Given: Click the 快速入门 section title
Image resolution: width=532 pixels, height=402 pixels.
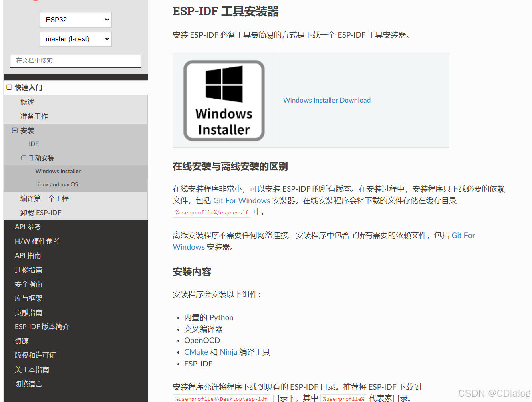Looking at the screenshot, I should point(28,87).
